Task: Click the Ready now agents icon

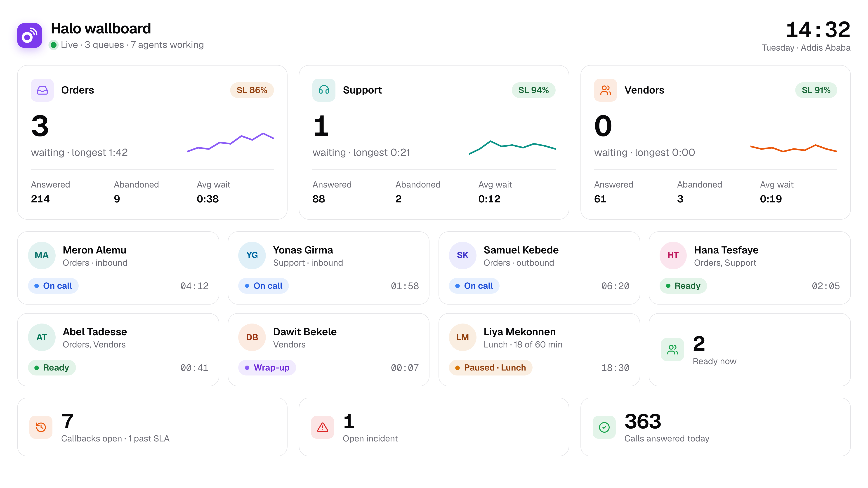Action: click(672, 350)
